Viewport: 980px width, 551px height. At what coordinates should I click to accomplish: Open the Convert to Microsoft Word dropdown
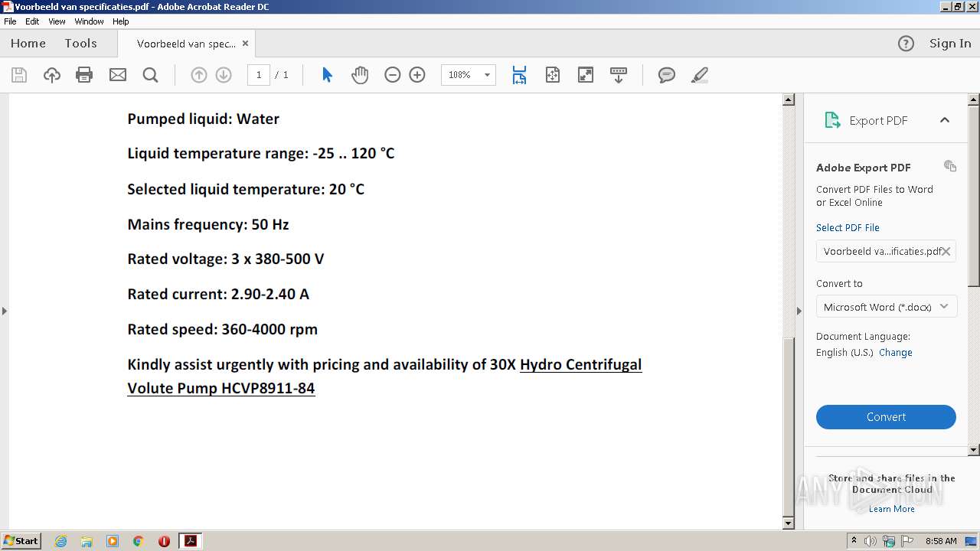tap(887, 307)
